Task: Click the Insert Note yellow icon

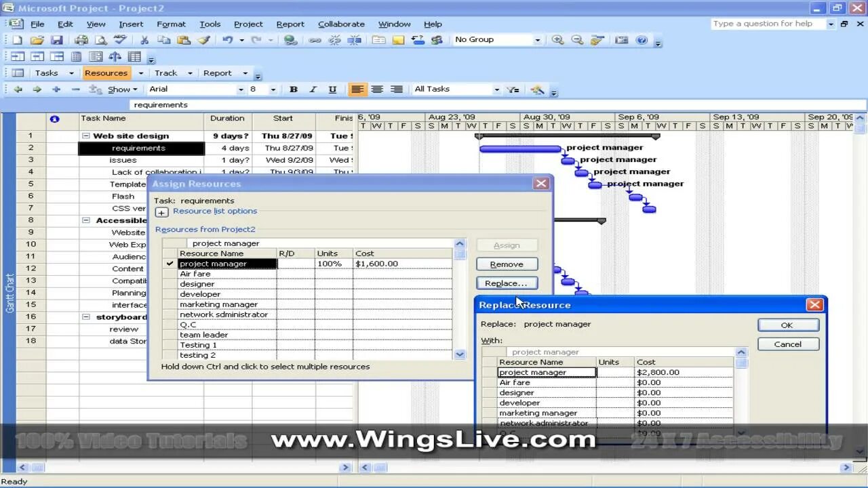Action: click(x=397, y=39)
